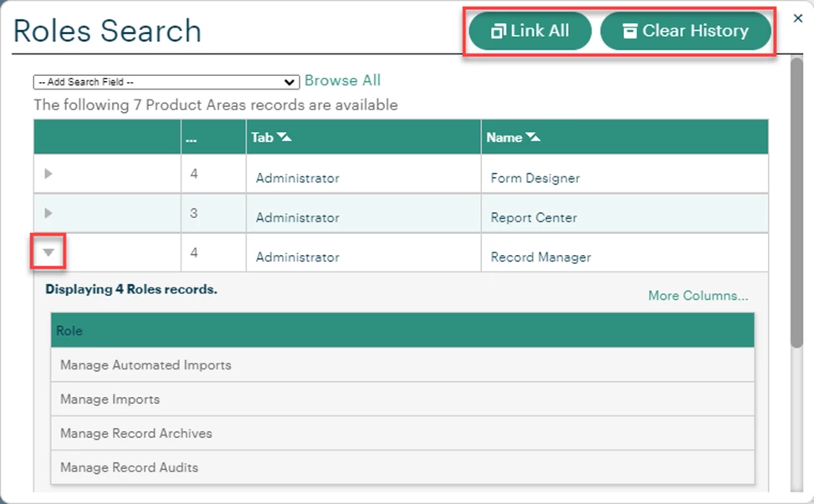Click the ellipsis column header

pyautogui.click(x=213, y=137)
